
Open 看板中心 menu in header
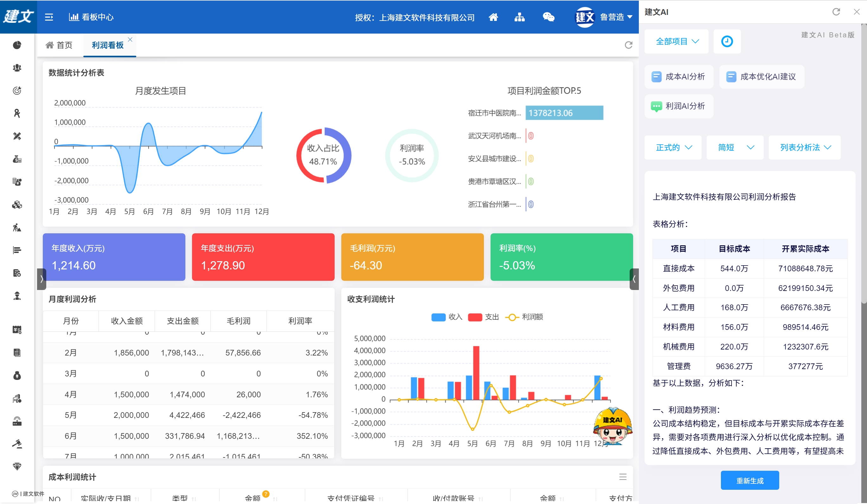point(91,17)
